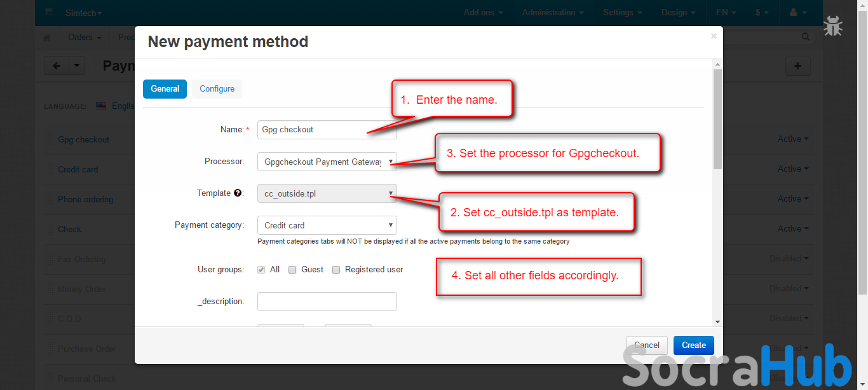Click the cart icon beside Simtech
Screen dimensions: 868x390
coord(50,12)
